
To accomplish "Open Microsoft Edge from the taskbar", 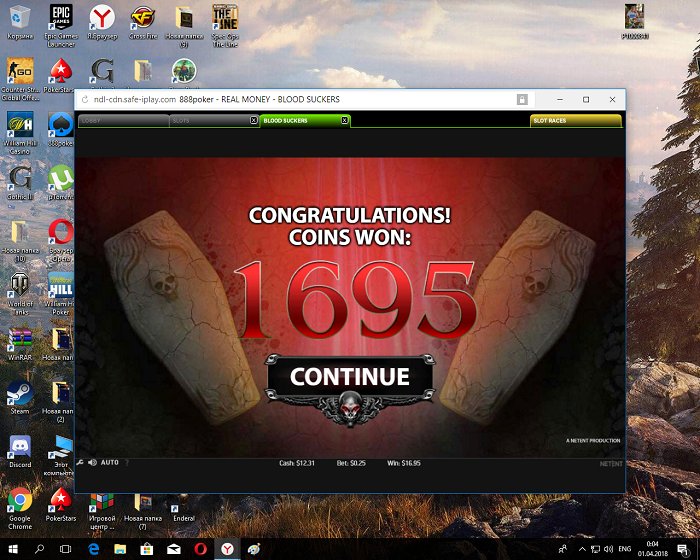I will click(93, 549).
